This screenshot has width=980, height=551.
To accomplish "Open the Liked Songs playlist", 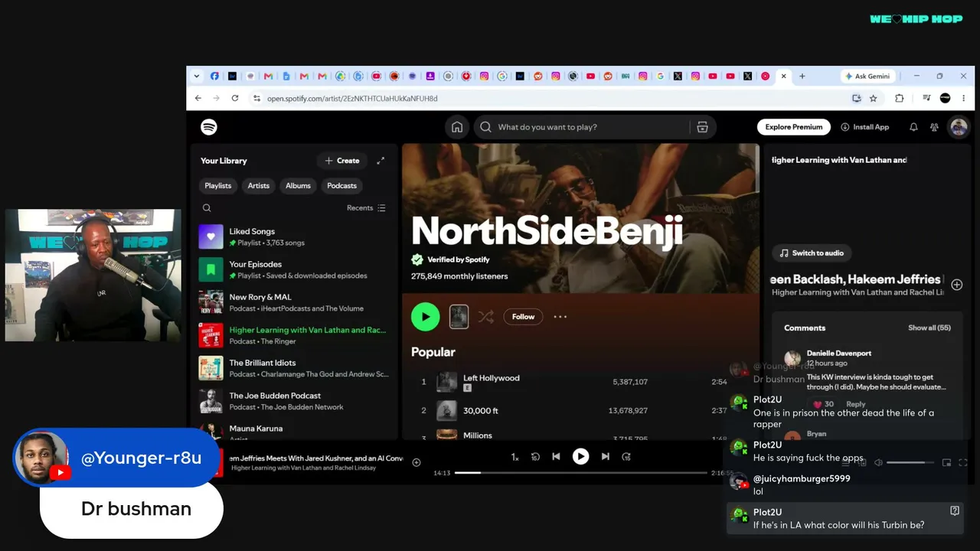I will 294,237.
